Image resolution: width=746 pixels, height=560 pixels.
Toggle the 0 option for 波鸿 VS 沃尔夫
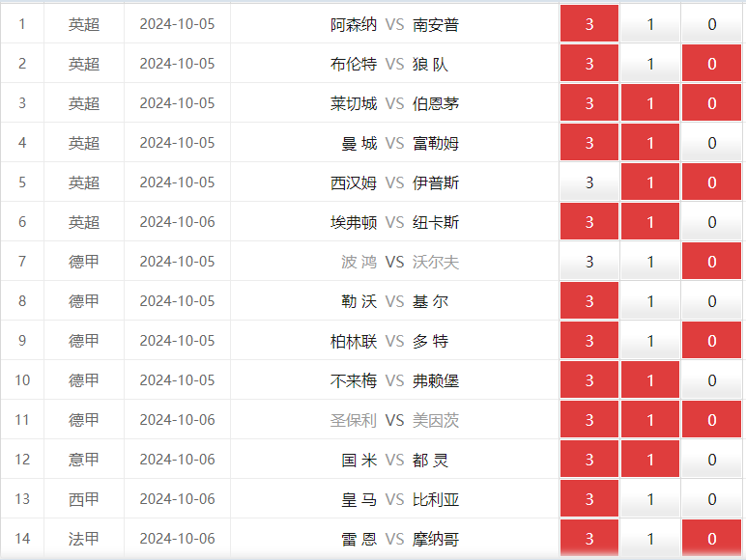pyautogui.click(x=711, y=261)
